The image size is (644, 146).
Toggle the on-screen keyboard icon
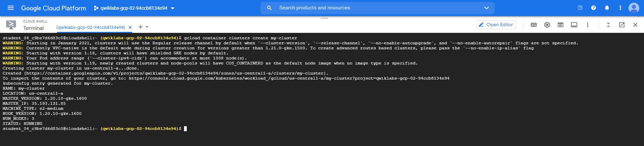click(x=534, y=25)
